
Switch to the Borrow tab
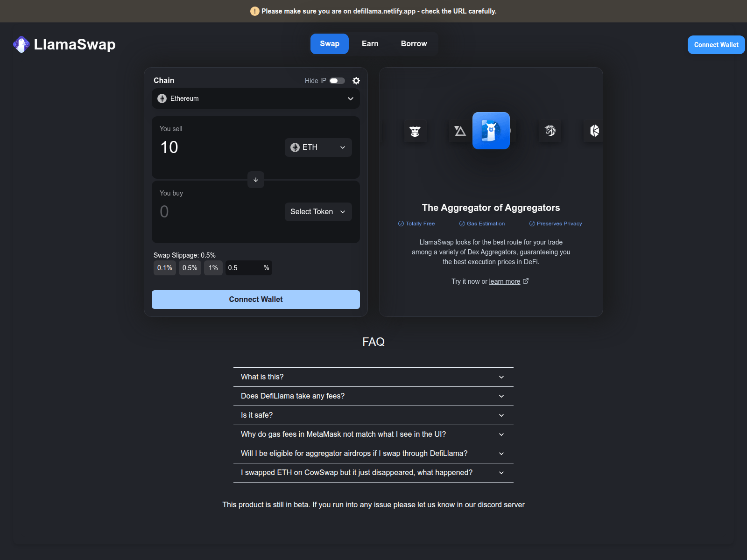[x=414, y=44]
